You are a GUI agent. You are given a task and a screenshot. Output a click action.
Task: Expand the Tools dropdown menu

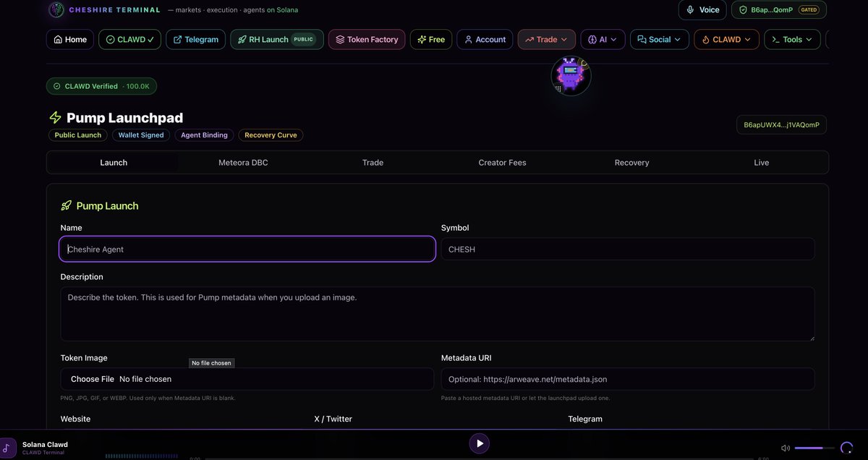pos(792,40)
